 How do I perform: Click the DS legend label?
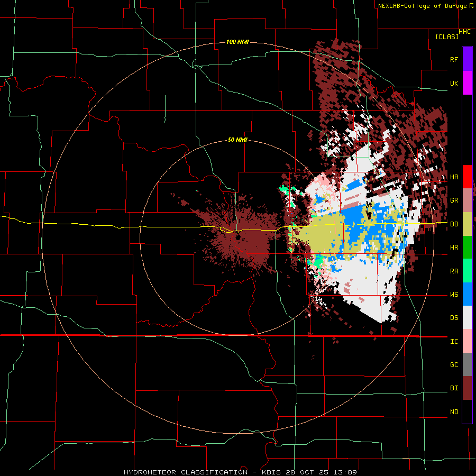(x=454, y=318)
